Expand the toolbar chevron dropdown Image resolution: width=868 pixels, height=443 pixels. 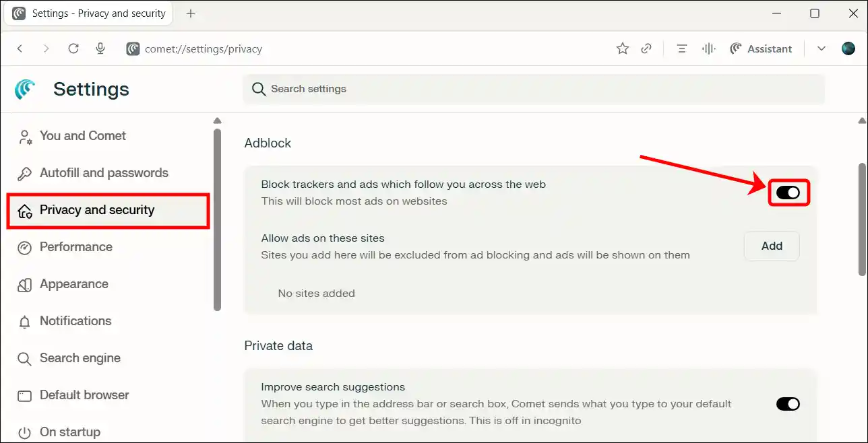pyautogui.click(x=821, y=48)
